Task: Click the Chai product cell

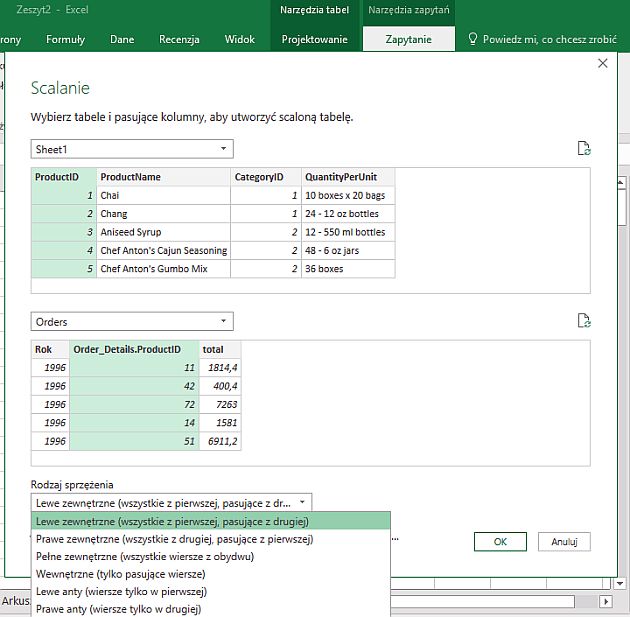Action: click(164, 195)
